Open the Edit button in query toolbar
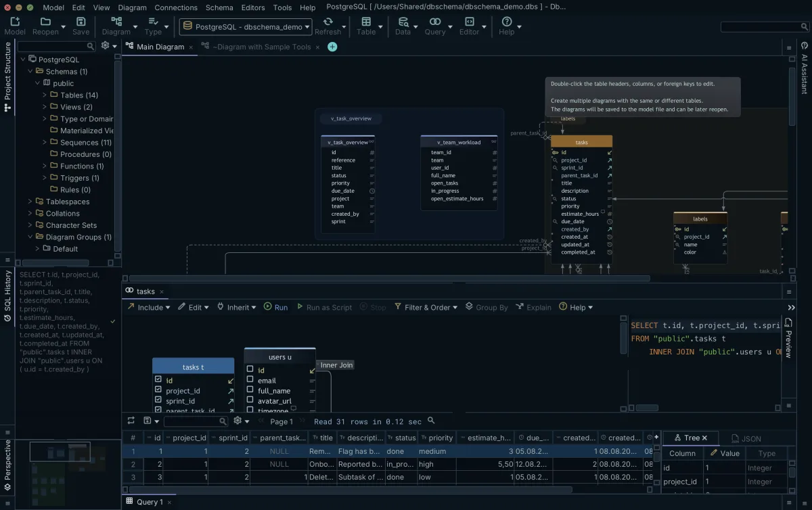 pyautogui.click(x=194, y=307)
